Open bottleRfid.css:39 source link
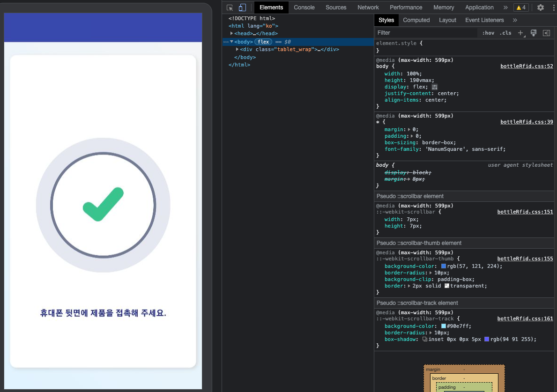This screenshot has height=392, width=557. click(x=527, y=122)
